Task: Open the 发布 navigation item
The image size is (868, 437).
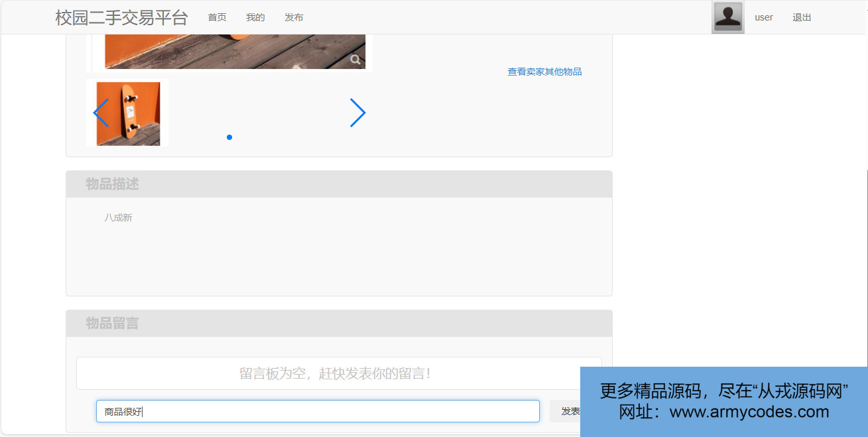Action: [294, 17]
